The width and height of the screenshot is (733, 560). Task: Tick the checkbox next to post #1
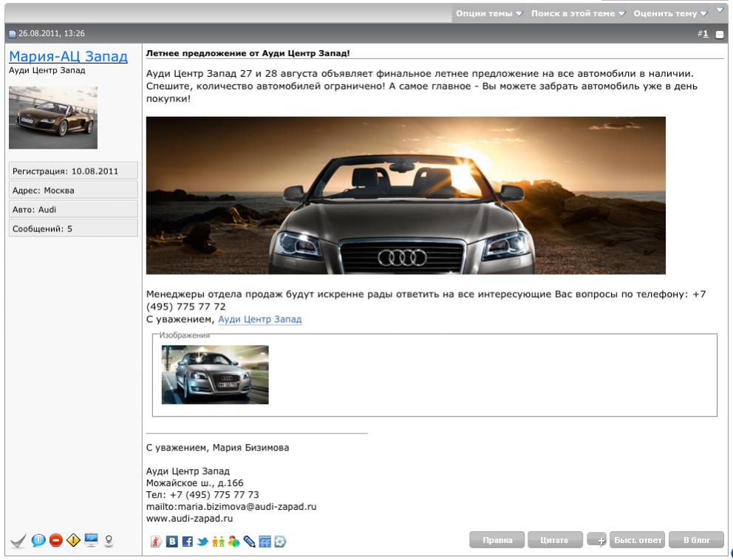click(x=720, y=34)
